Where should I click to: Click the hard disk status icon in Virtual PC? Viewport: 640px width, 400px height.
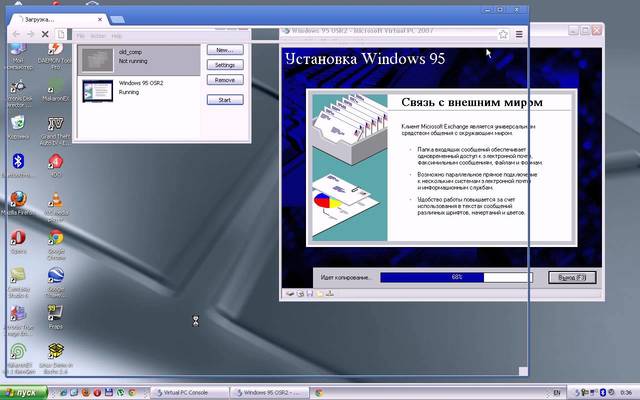click(x=290, y=293)
